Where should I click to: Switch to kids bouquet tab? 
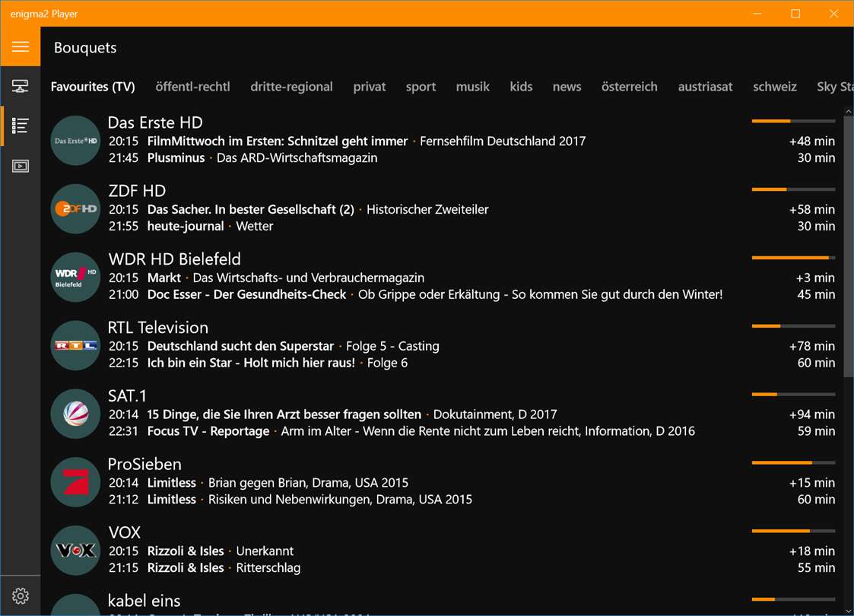[x=521, y=87]
